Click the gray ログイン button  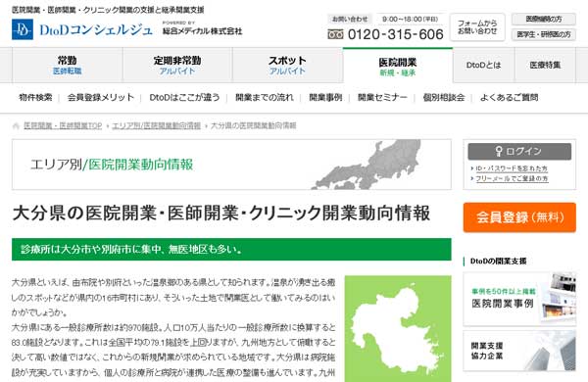click(519, 151)
